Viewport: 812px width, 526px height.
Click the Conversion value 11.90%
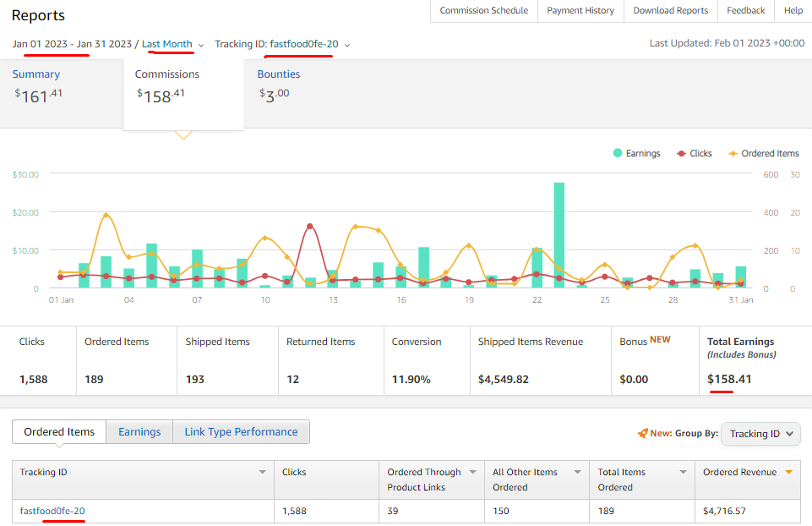pyautogui.click(x=411, y=380)
